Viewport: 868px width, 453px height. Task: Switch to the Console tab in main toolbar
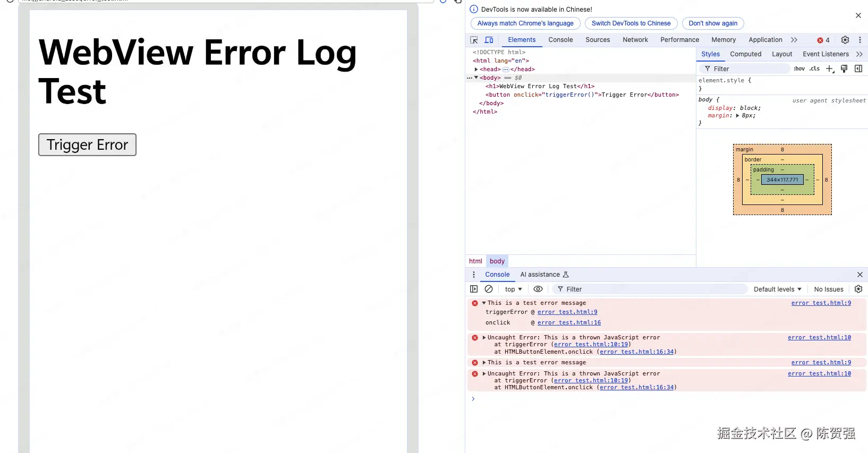[x=560, y=40]
